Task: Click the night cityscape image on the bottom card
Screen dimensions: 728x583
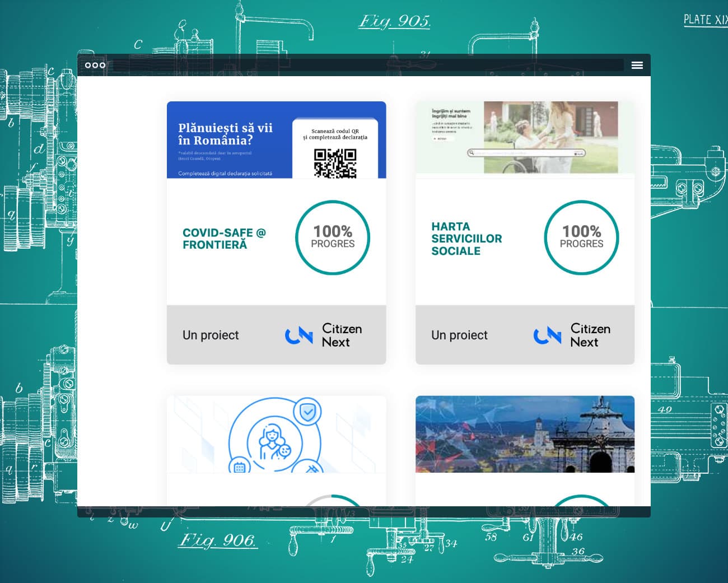Action: [525, 434]
